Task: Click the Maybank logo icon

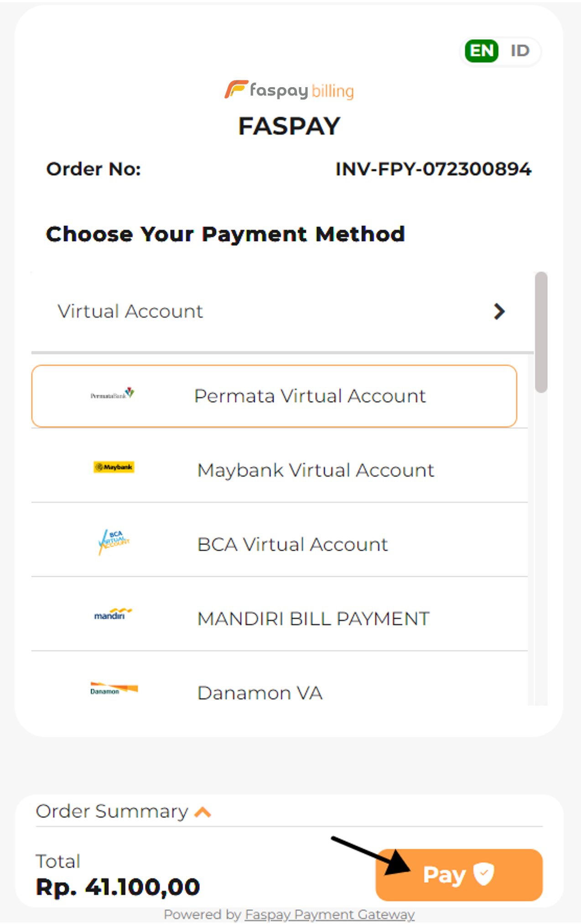Action: click(114, 467)
